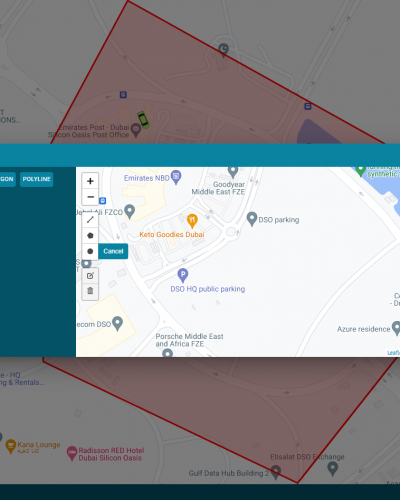Viewport: 400px width, 500px height.
Task: Click the Jebel Ali FZCO location pin
Action: point(129,211)
